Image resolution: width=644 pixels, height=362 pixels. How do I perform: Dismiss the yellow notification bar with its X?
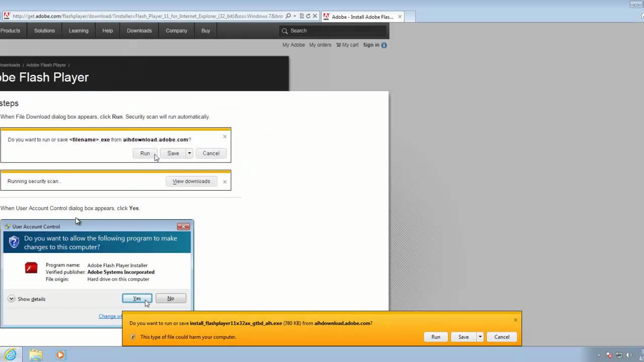tap(515, 320)
